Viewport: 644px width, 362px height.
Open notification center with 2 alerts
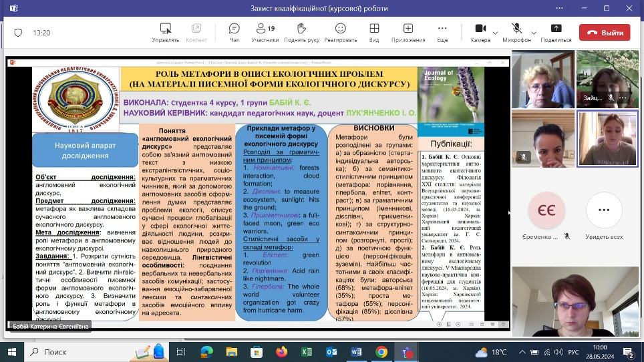629,352
